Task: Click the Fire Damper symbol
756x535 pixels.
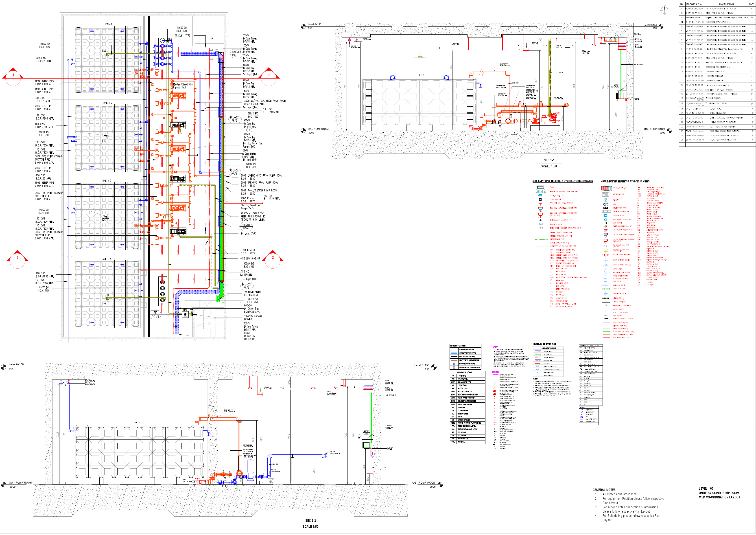Action: [x=606, y=316]
